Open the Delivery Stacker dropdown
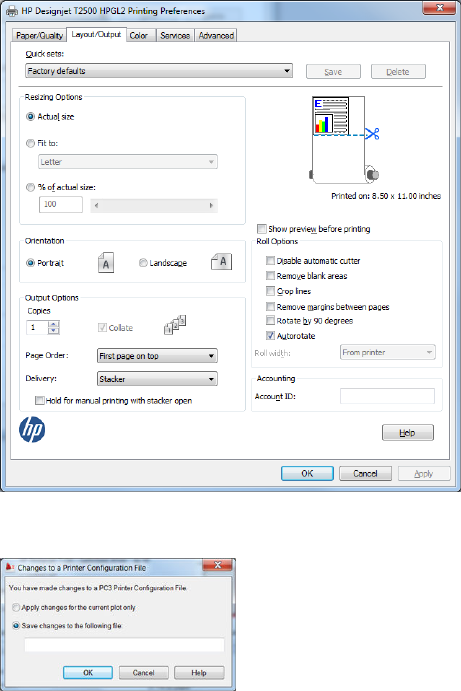This screenshot has width=461, height=691. 157,379
